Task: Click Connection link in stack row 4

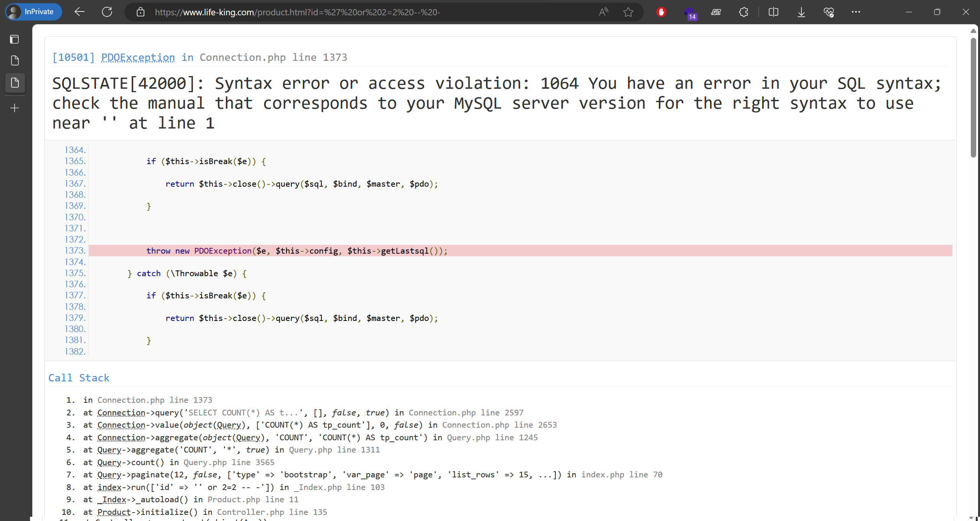Action: (121, 438)
